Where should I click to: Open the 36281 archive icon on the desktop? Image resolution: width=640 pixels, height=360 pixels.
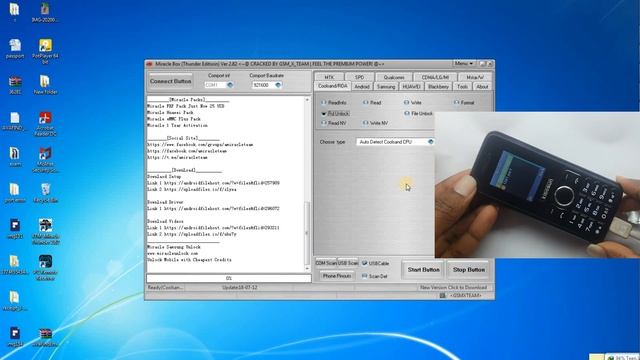(x=15, y=85)
